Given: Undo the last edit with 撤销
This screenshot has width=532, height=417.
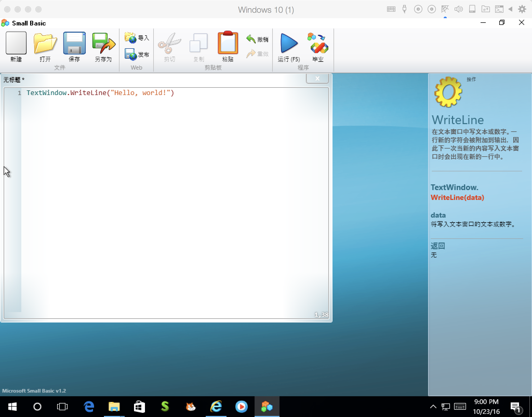Looking at the screenshot, I should [x=257, y=39].
